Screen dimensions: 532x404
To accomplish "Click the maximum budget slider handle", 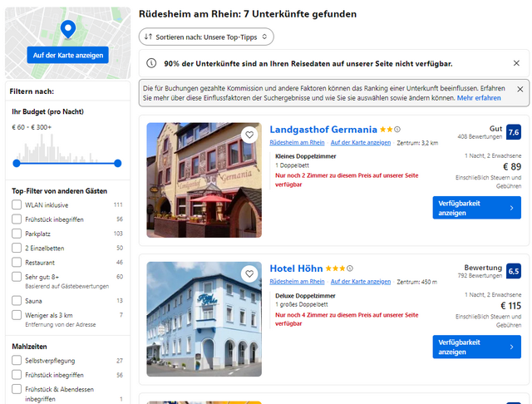I will 118,164.
